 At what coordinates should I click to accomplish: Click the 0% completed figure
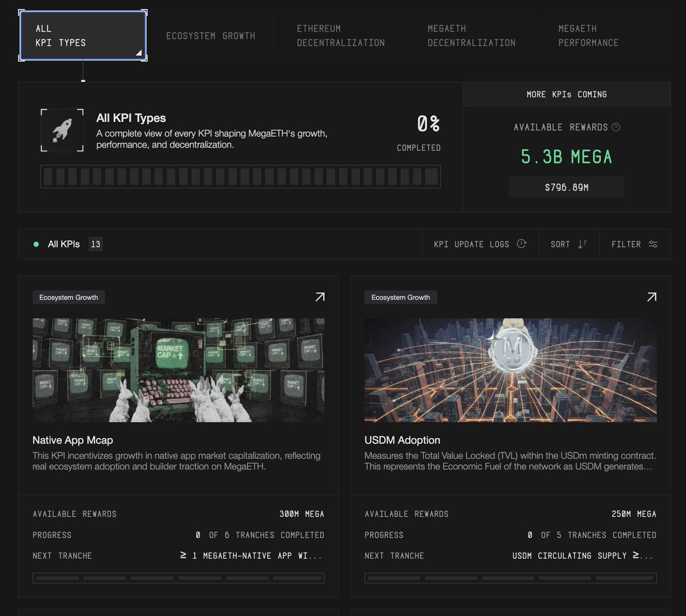pos(429,124)
